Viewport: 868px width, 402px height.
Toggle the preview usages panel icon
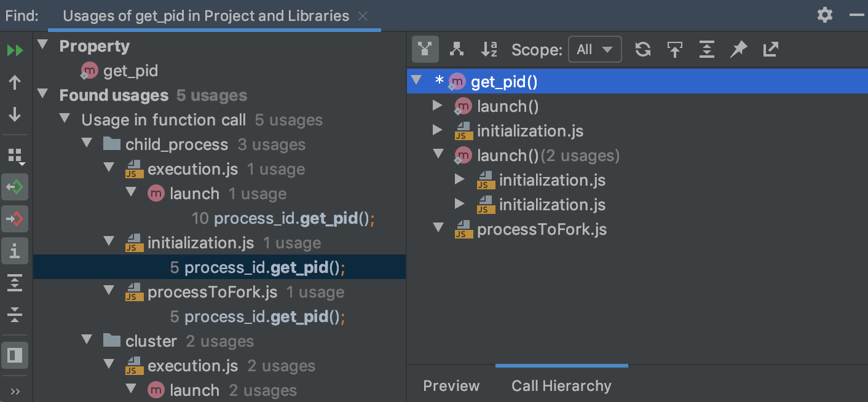click(15, 355)
